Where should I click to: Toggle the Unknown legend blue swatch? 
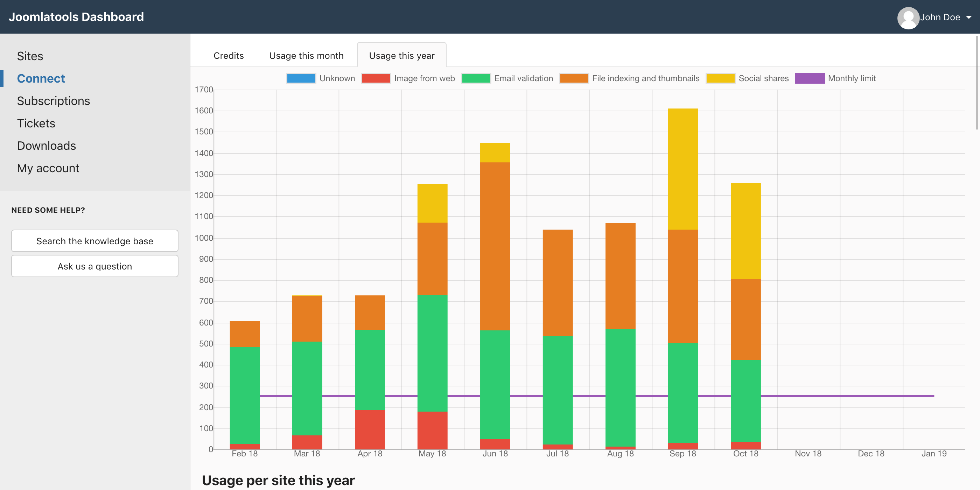(x=301, y=78)
